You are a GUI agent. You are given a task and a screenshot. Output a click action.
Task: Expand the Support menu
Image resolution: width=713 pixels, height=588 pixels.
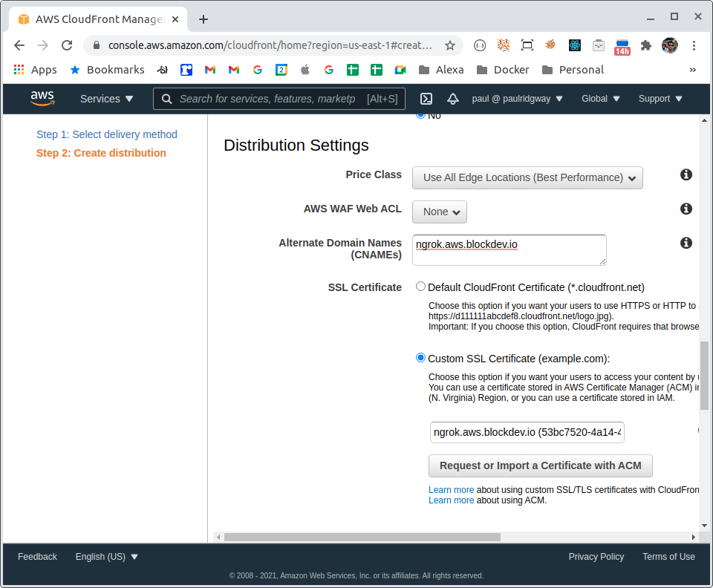(x=660, y=99)
